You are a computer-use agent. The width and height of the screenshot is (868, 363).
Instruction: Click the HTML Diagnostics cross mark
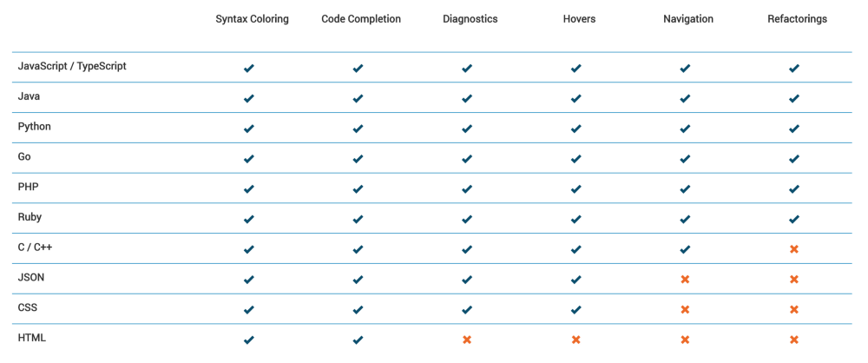point(467,340)
